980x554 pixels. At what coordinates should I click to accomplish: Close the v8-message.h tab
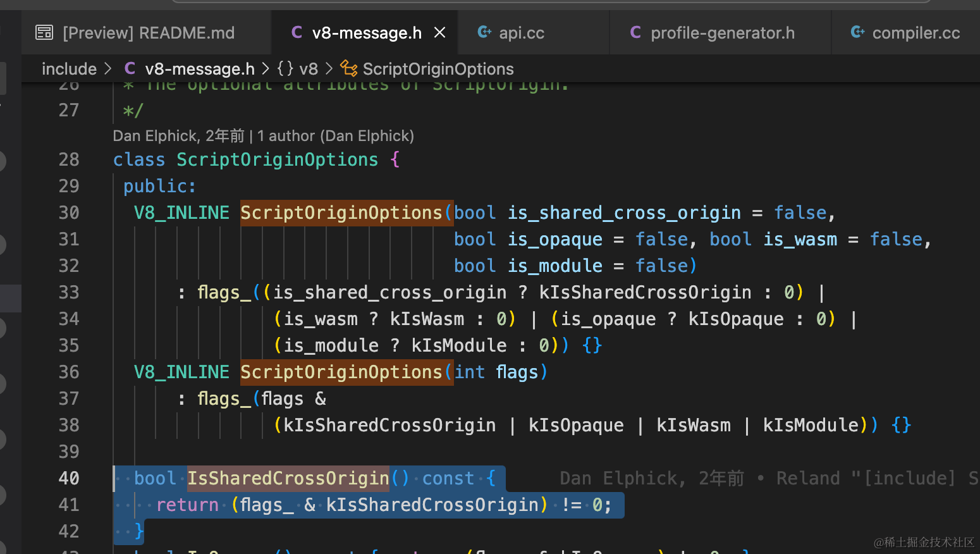pyautogui.click(x=440, y=32)
